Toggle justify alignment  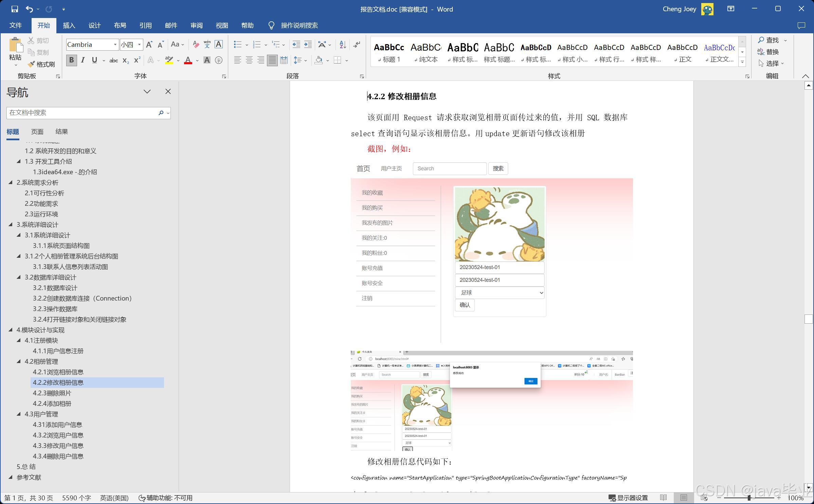click(272, 60)
